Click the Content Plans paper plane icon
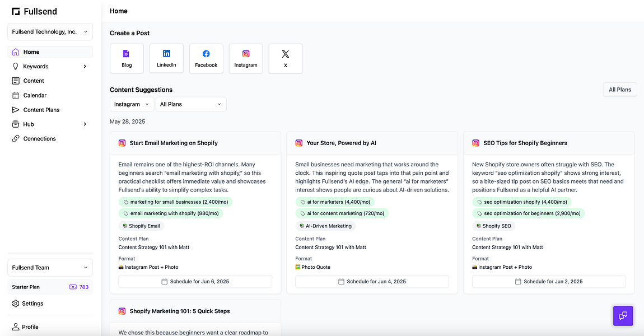 pos(16,110)
